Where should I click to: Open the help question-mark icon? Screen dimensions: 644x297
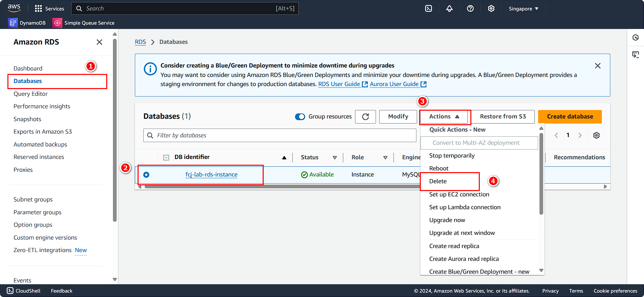point(470,8)
